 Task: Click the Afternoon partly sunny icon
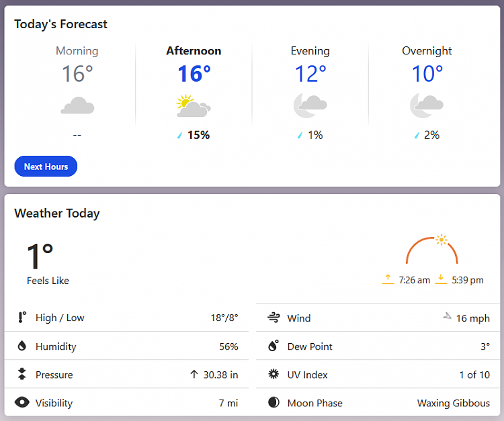(x=194, y=105)
